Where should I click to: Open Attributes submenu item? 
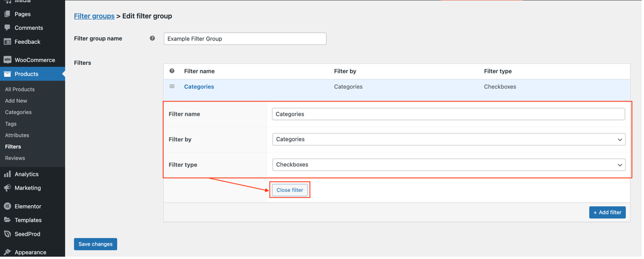pos(17,135)
